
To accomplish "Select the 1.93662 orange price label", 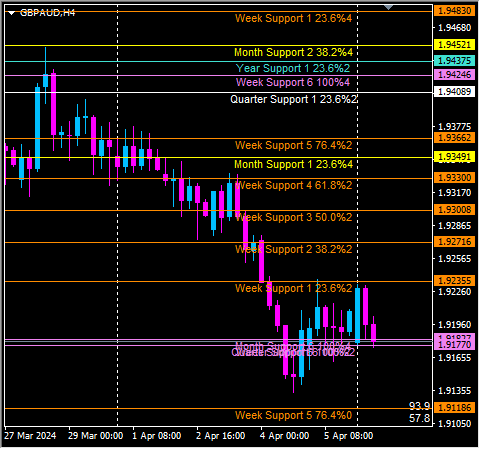I will click(454, 138).
